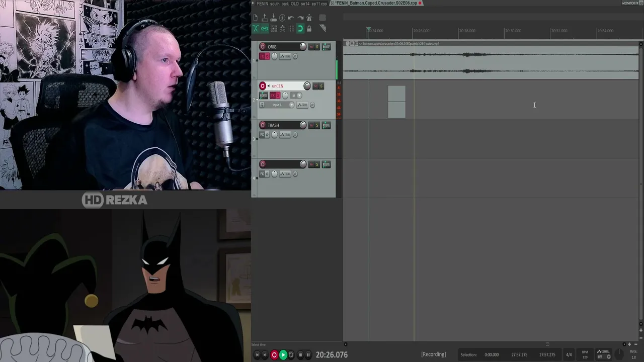Click the 4/4 time signature field

coord(569,355)
